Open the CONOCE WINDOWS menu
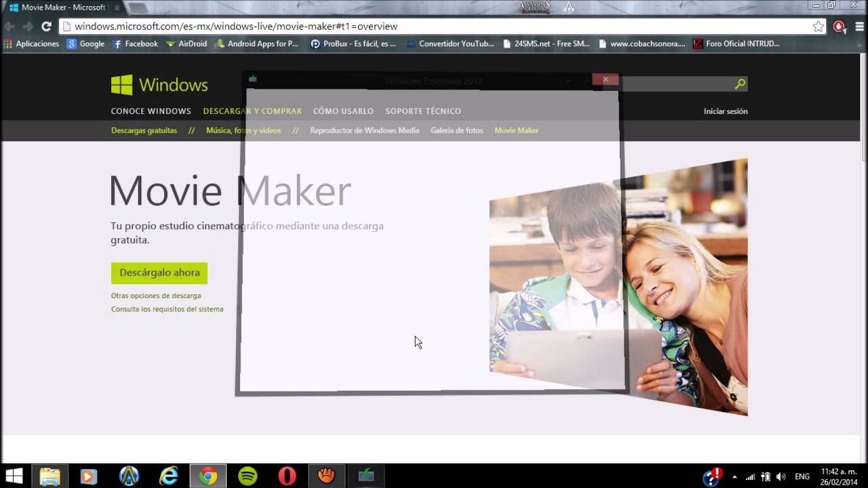Viewport: 868px width, 488px height. [151, 111]
